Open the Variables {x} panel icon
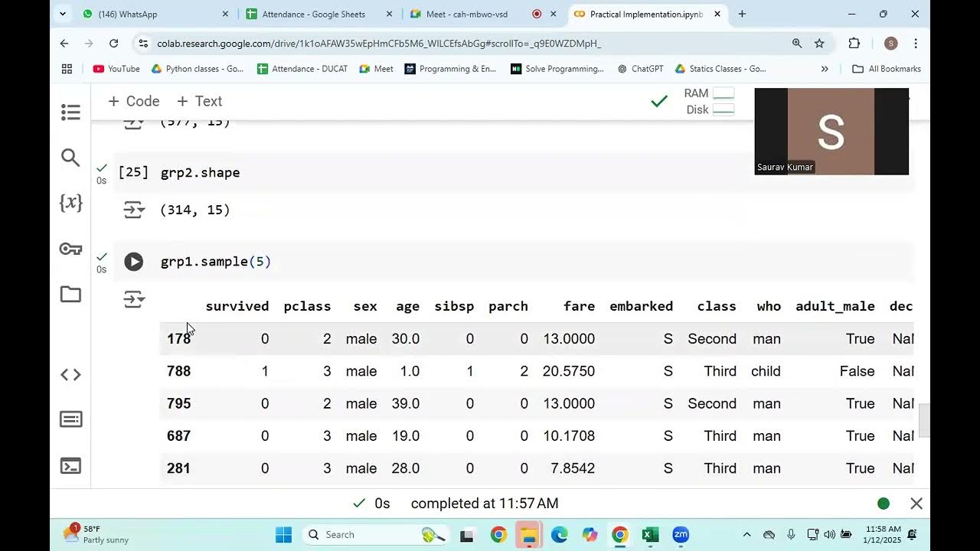 pyautogui.click(x=70, y=203)
